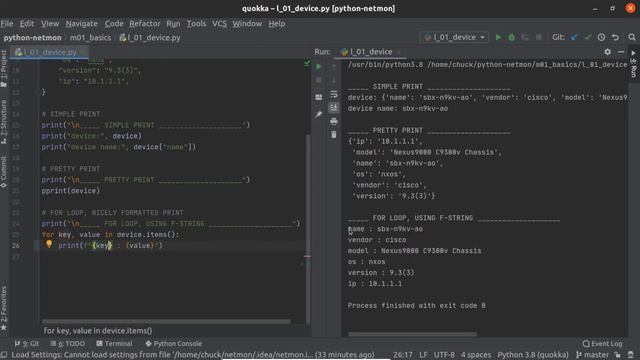Screen dimensions: 640x360
Task: Pin the Run tab
Action: (x=319, y=114)
